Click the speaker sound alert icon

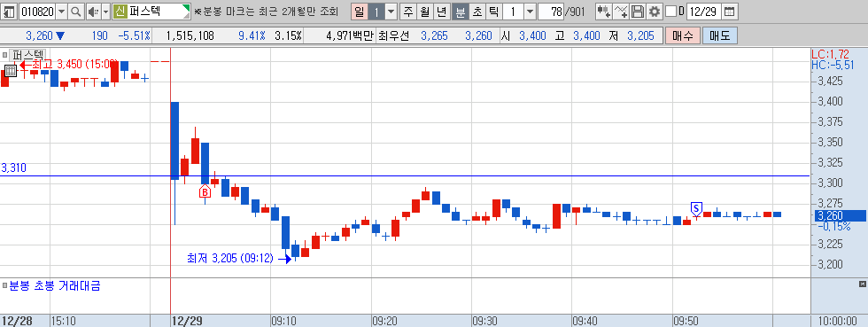[93, 12]
